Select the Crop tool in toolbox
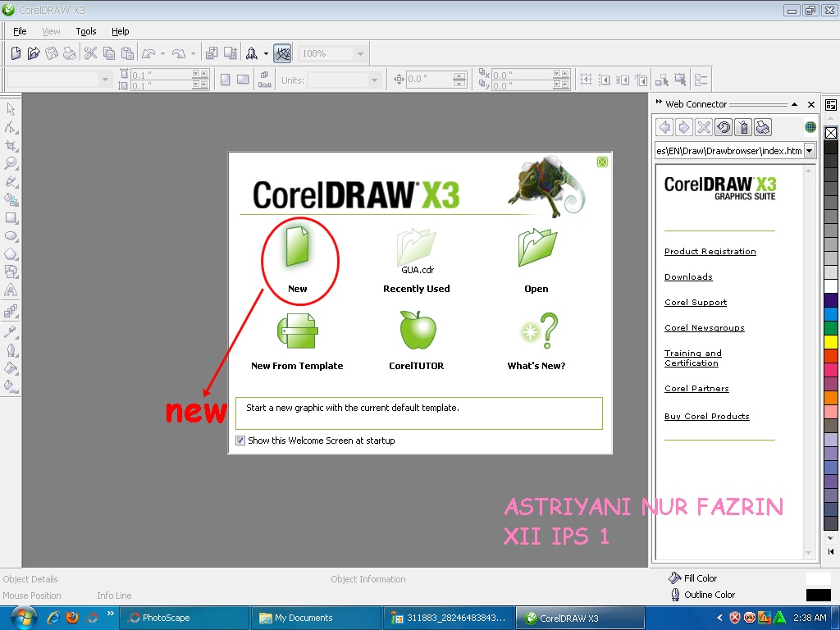Image resolution: width=840 pixels, height=630 pixels. (x=11, y=146)
